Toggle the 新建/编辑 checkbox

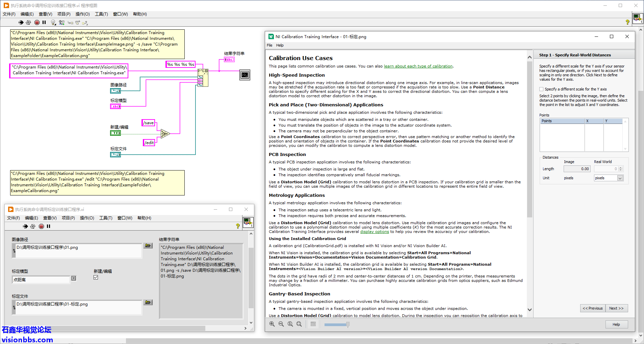(x=96, y=277)
